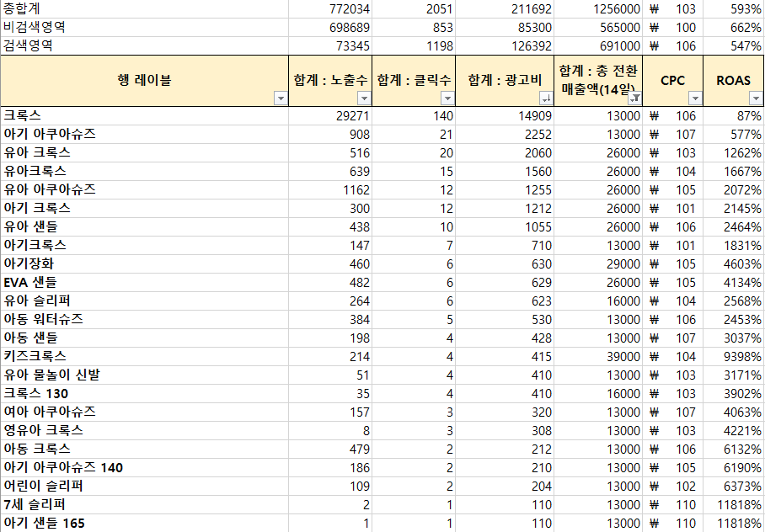
Task: Open the 합계 : 클릭수 filter dropdown
Action: [447, 98]
